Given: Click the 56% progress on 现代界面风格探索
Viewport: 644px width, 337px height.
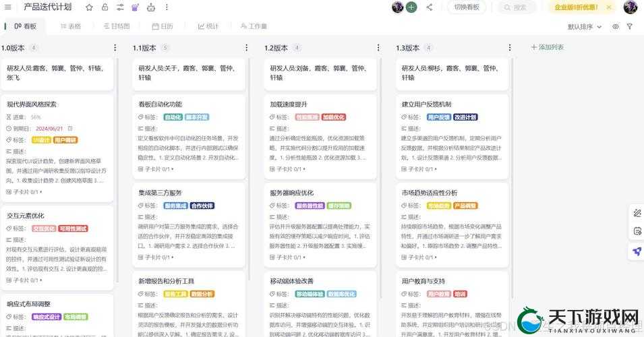Looking at the screenshot, I should coord(36,117).
